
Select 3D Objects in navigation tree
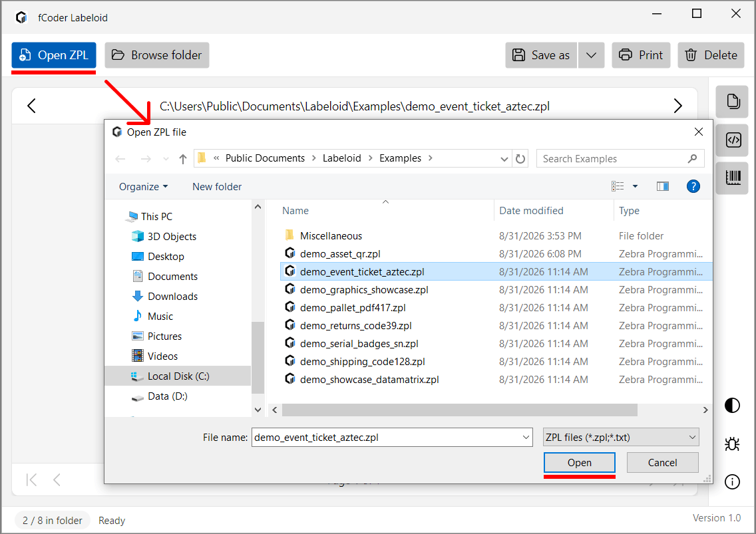(x=172, y=236)
